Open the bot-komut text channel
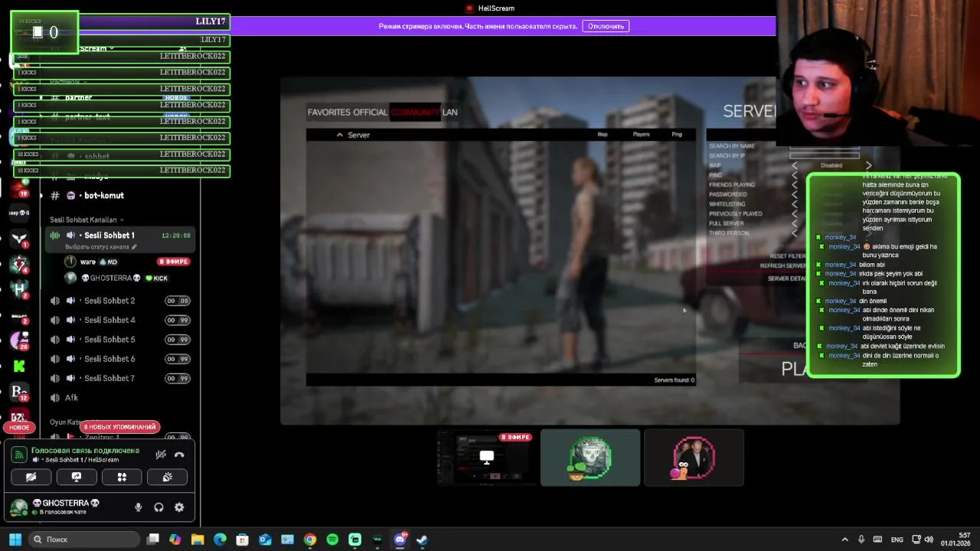 coord(120,196)
